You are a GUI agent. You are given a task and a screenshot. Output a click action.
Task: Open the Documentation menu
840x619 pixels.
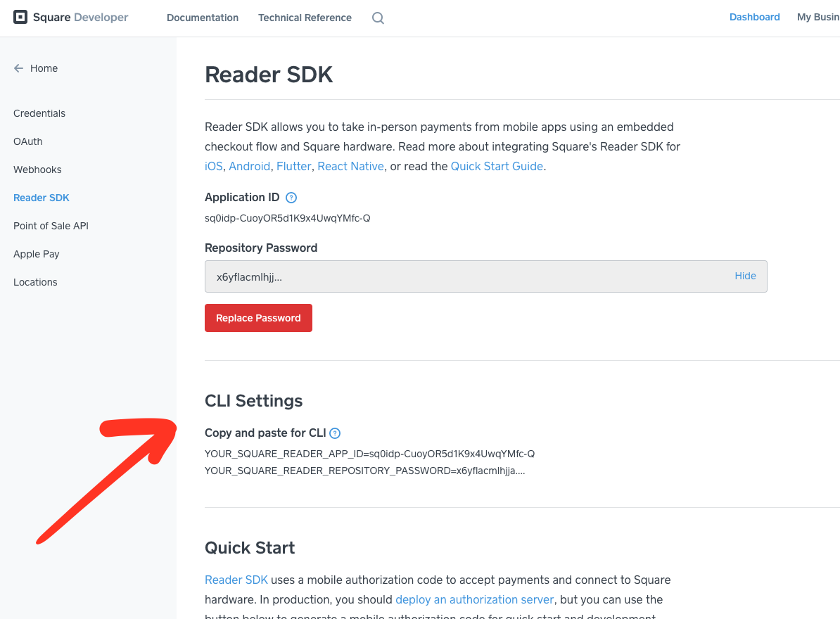pyautogui.click(x=203, y=18)
